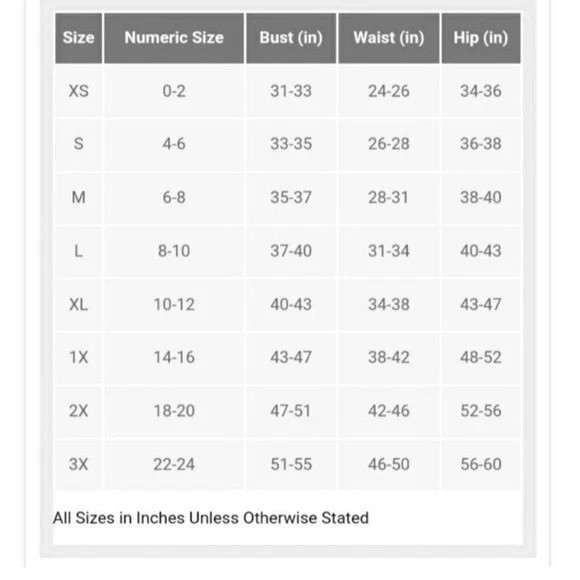This screenshot has height=580, width=580.
Task: Select the Waist (in) column header
Action: pyautogui.click(x=389, y=38)
